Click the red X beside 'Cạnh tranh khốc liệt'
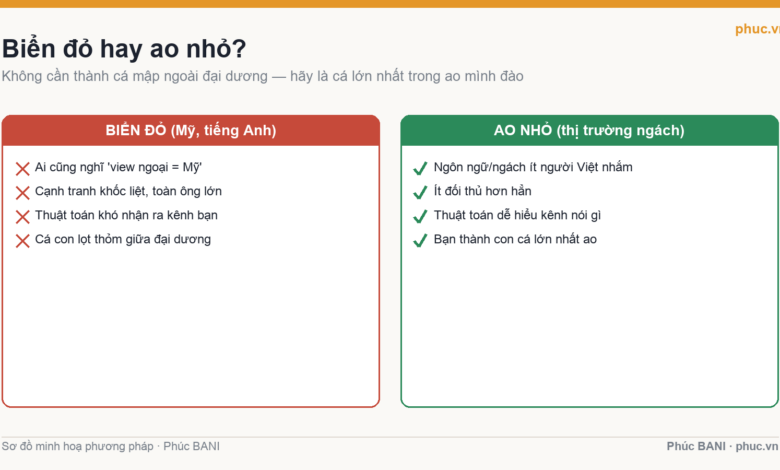 coord(22,193)
